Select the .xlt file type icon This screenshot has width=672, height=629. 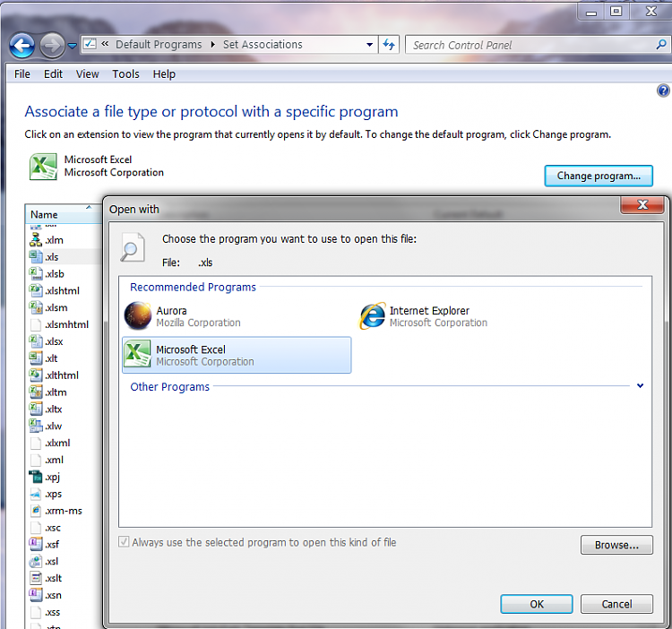(36, 358)
